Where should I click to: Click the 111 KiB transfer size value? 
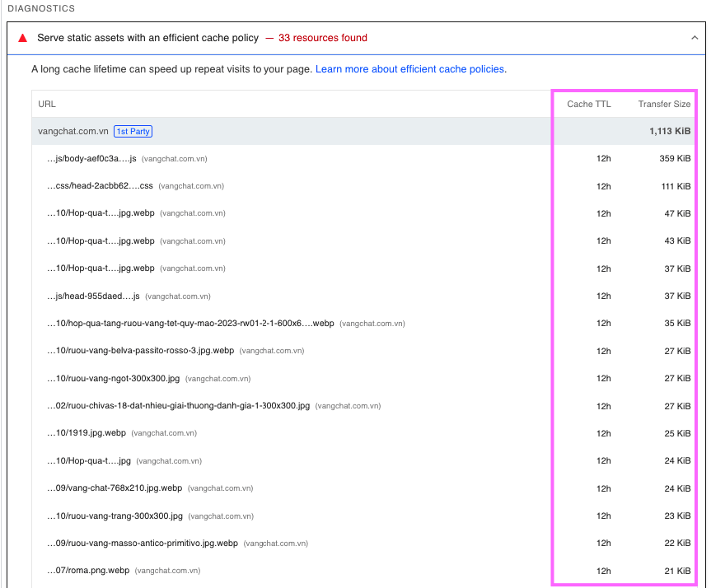coord(676,186)
